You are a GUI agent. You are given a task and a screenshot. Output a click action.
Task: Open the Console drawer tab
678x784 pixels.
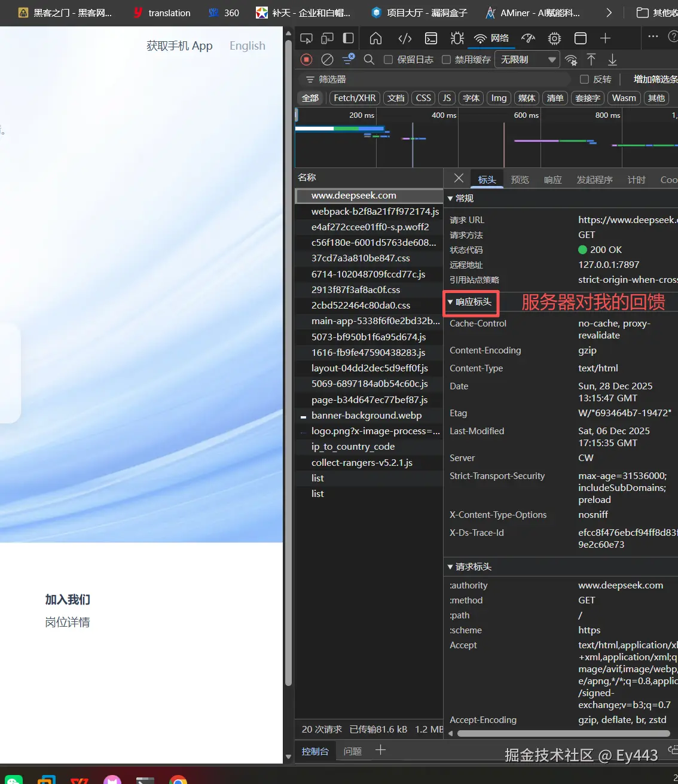(315, 751)
